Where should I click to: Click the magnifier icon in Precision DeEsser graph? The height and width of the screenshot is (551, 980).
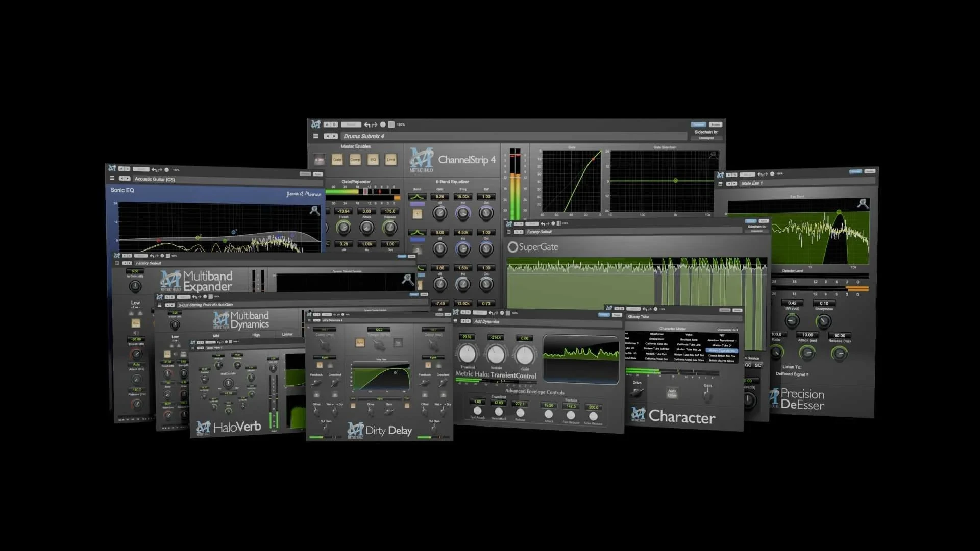(x=863, y=204)
